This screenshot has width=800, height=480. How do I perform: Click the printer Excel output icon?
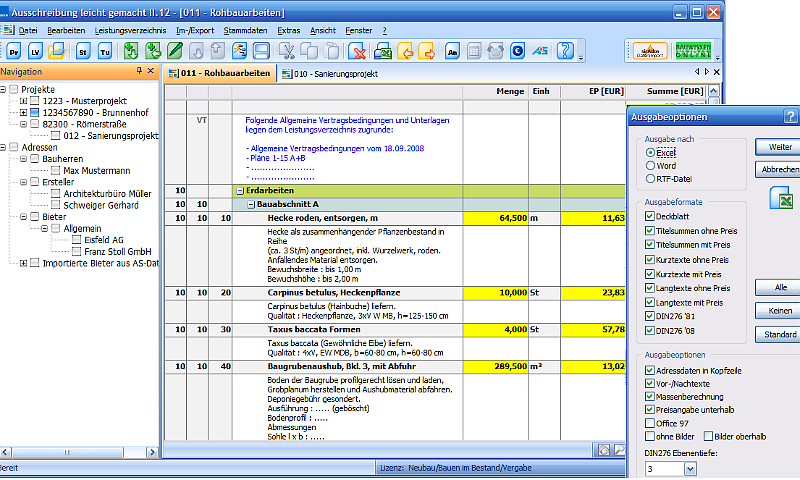click(382, 51)
